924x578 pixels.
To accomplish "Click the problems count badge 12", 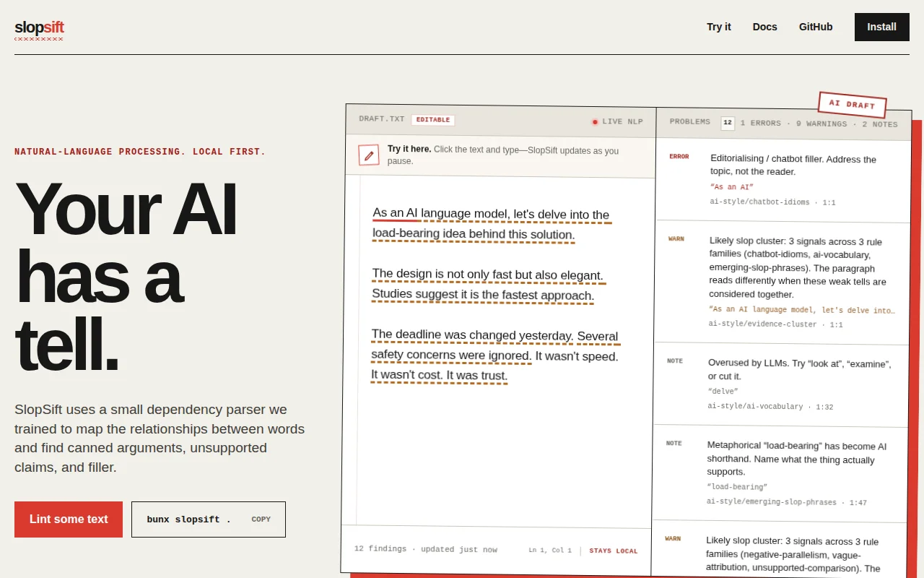I will coord(728,123).
